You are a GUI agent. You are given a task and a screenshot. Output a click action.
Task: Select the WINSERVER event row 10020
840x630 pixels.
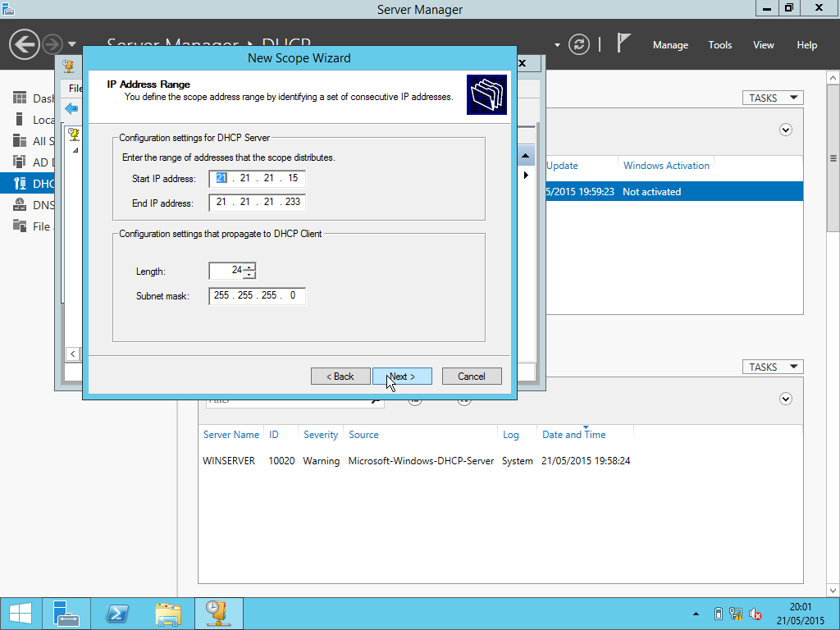point(416,461)
